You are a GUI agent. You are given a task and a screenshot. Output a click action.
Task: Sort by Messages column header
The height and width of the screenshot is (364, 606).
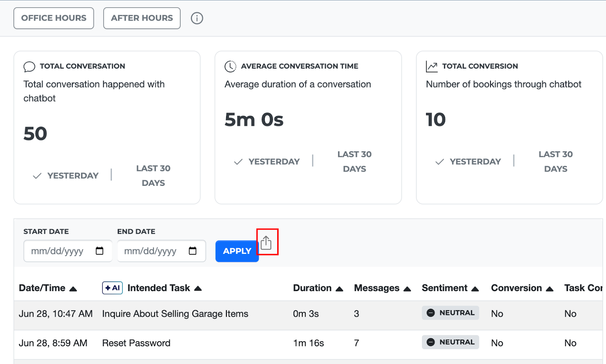coord(376,288)
